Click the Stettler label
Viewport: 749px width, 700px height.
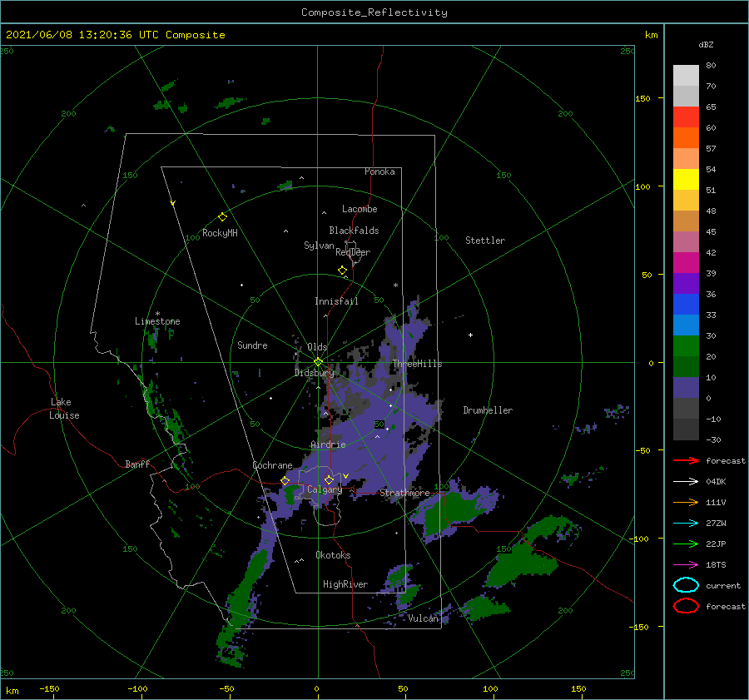point(485,241)
